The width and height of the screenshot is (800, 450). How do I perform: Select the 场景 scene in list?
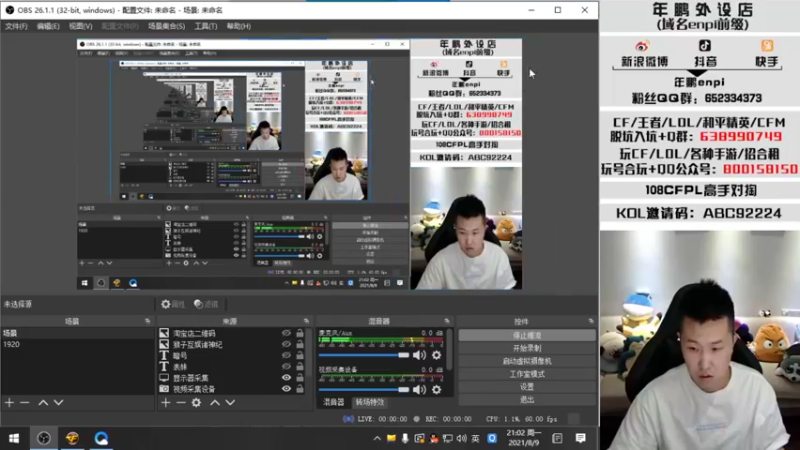pos(77,333)
